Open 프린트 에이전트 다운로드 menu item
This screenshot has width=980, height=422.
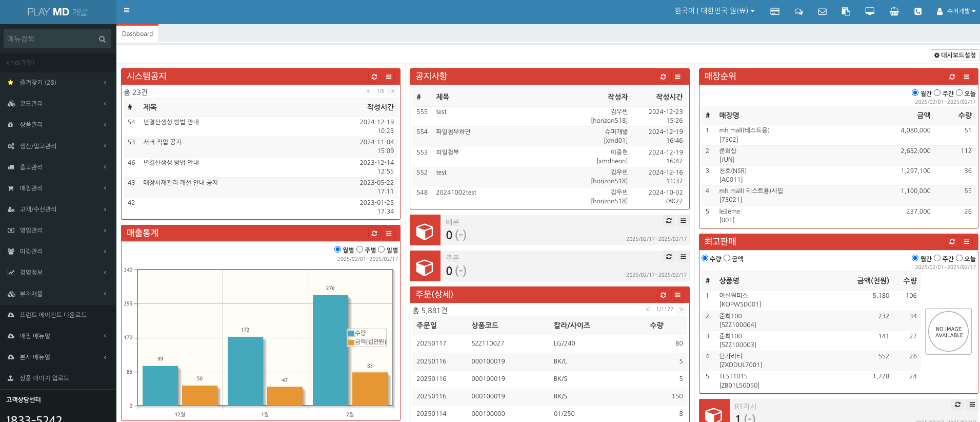click(53, 315)
